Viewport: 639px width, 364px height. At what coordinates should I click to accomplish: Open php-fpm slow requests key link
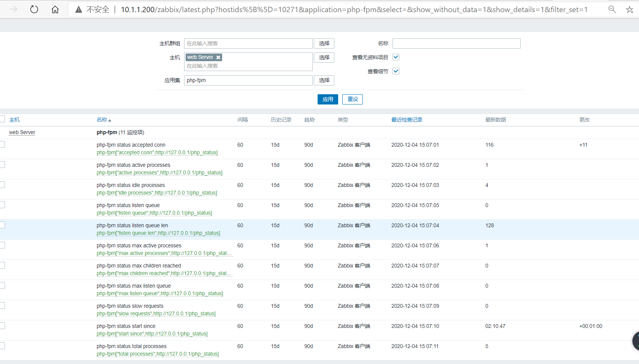(156, 313)
